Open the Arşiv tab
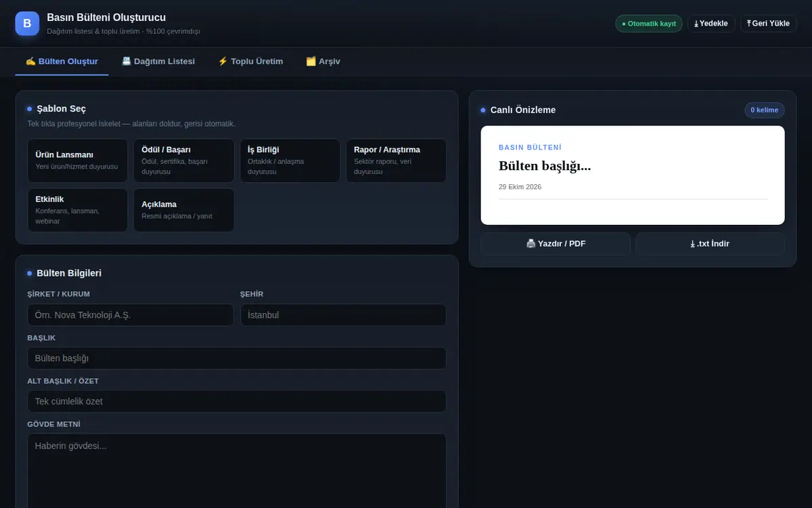This screenshot has width=812, height=508. 323,62
